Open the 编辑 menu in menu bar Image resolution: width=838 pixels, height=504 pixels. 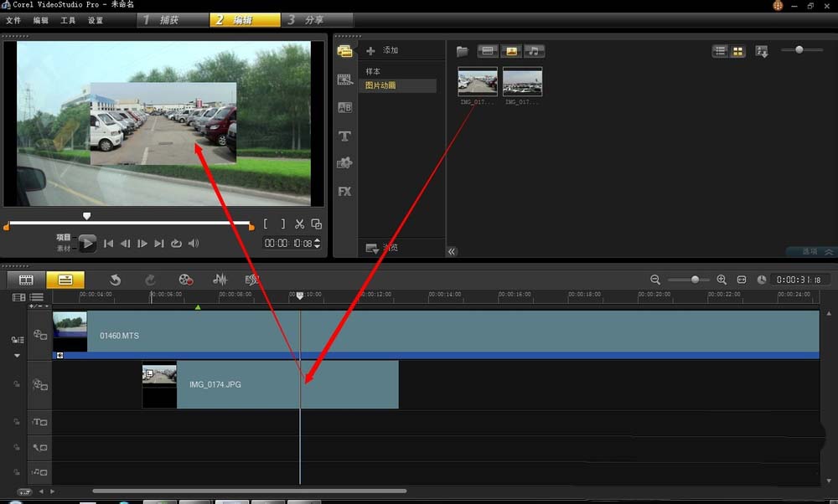point(40,20)
